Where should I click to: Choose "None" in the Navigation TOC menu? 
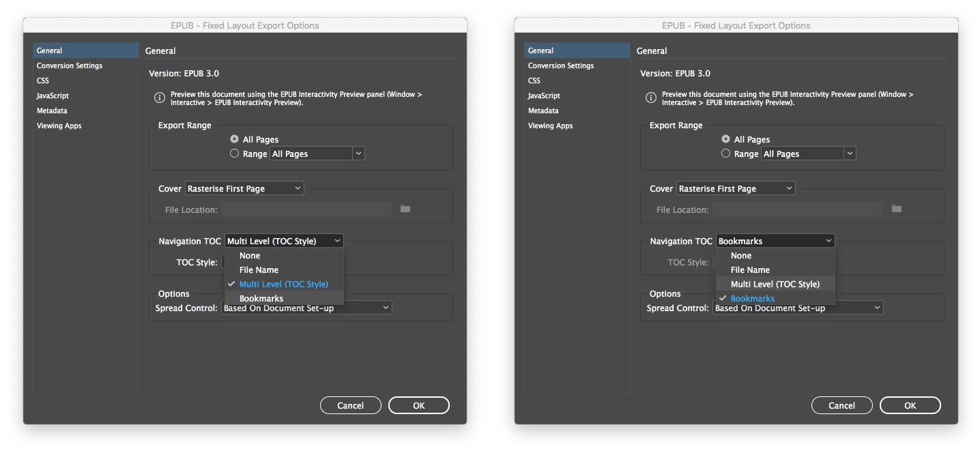[x=249, y=255]
